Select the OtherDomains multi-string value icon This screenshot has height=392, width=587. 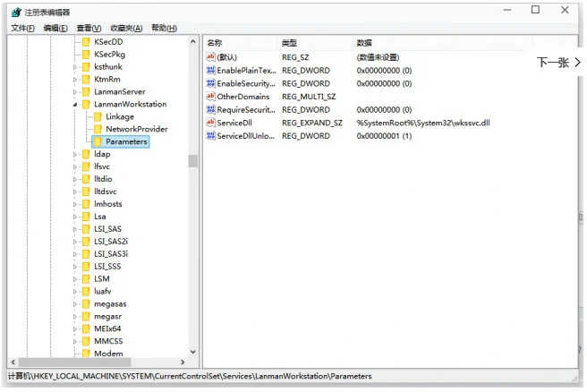[x=211, y=97]
